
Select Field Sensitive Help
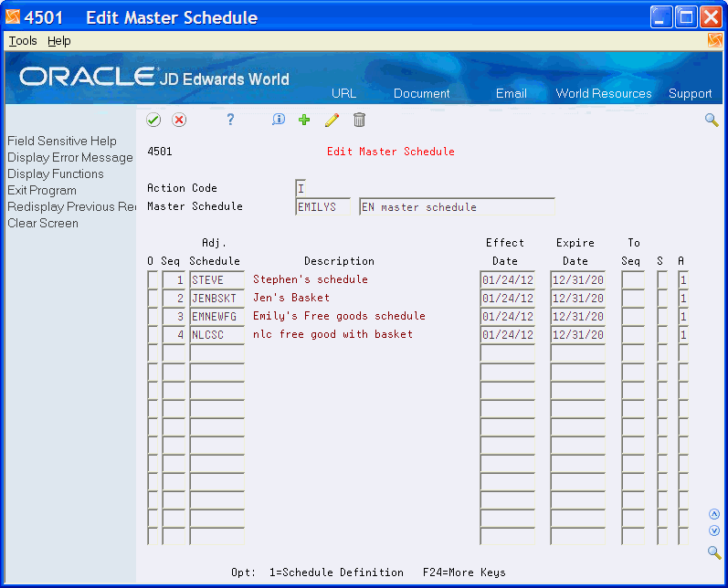62,142
